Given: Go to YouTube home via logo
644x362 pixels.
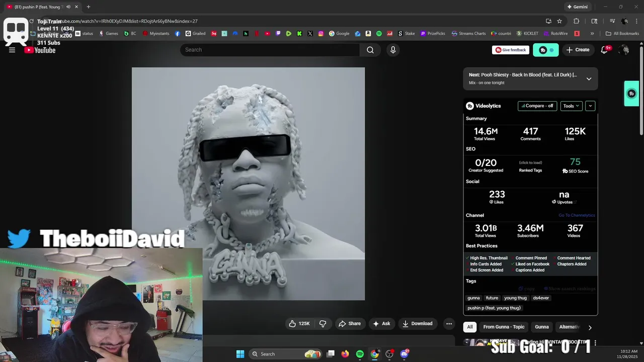Looking at the screenshot, I should pyautogui.click(x=40, y=50).
